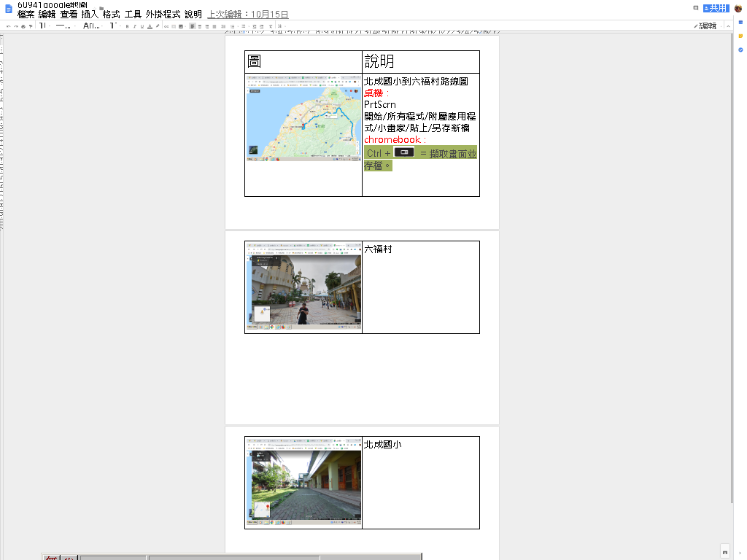747x560 pixels.
Task: Select the 六福村 street view image
Action: pos(303,286)
